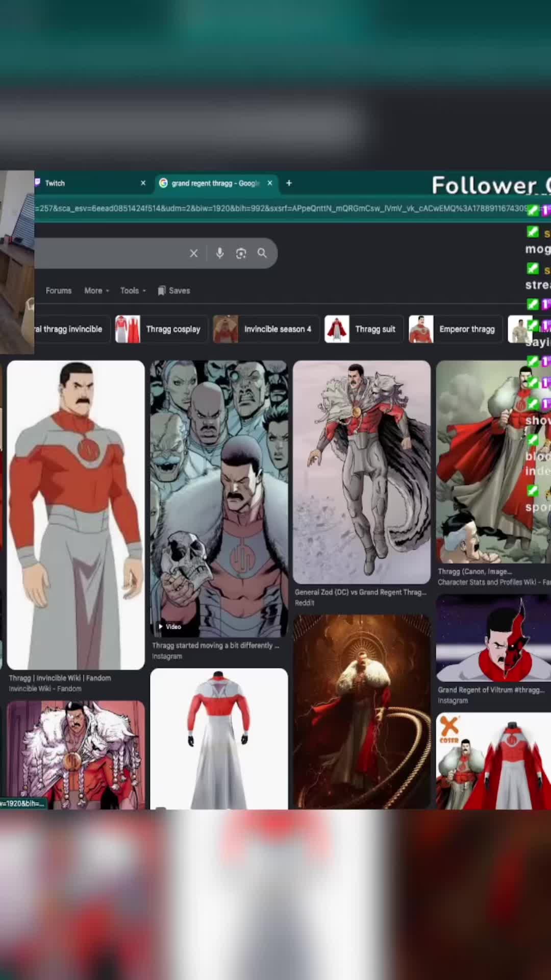
Task: Select the Emperor thragg suggestion chip
Action: (x=455, y=329)
